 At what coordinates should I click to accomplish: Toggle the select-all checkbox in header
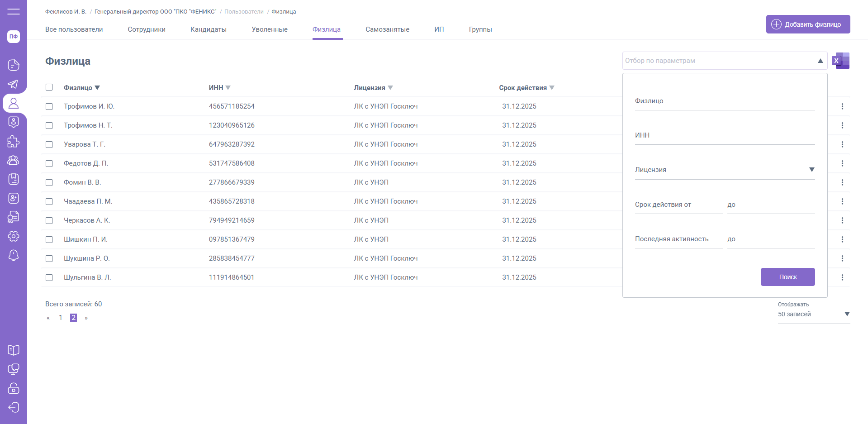(x=49, y=87)
